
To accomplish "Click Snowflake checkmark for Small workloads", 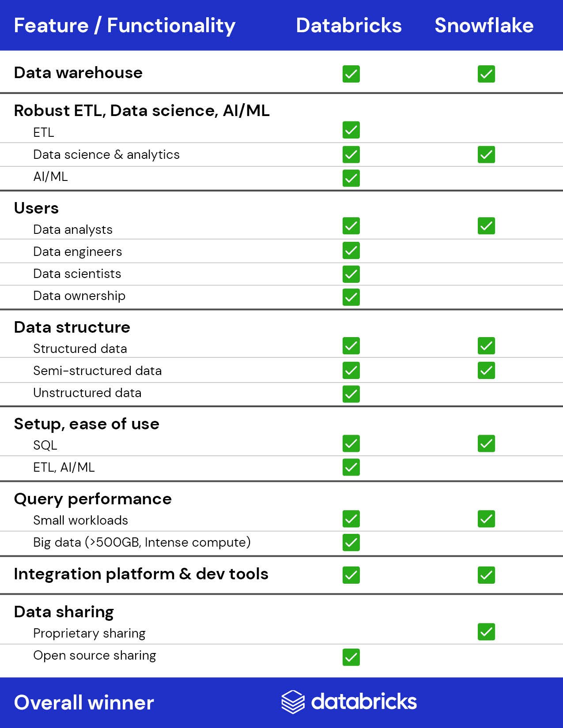I will point(486,519).
